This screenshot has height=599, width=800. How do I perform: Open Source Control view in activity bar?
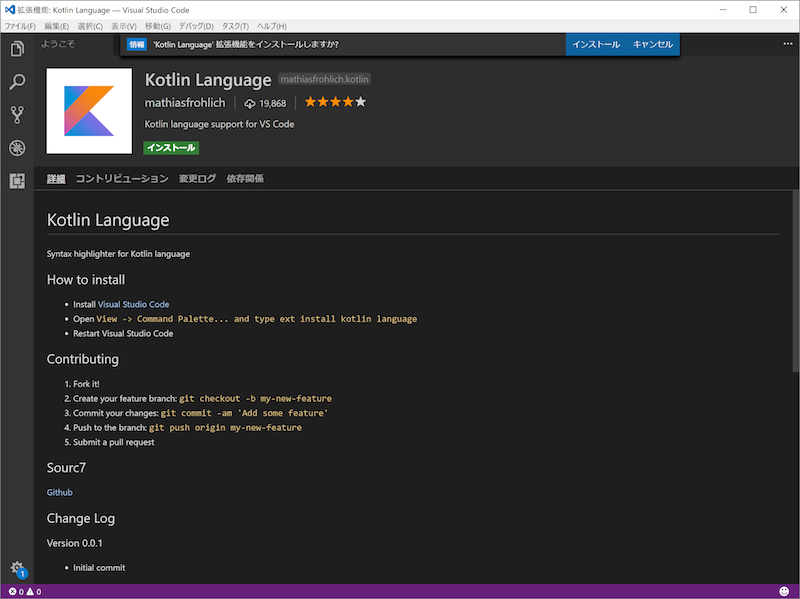pos(17,115)
